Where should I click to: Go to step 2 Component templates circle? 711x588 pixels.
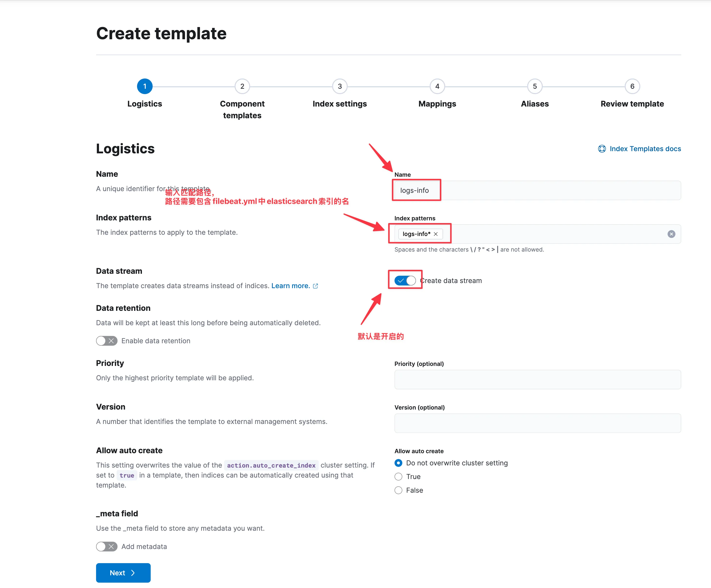coord(242,86)
